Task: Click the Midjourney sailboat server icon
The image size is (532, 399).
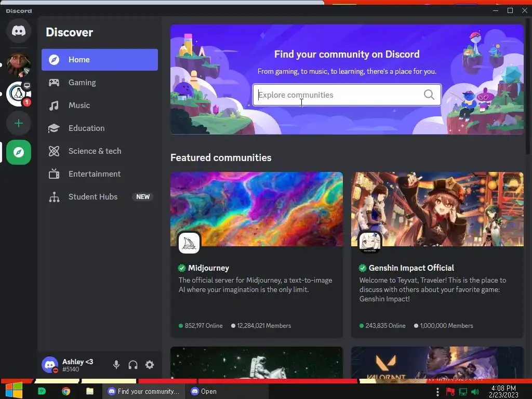Action: click(x=189, y=243)
